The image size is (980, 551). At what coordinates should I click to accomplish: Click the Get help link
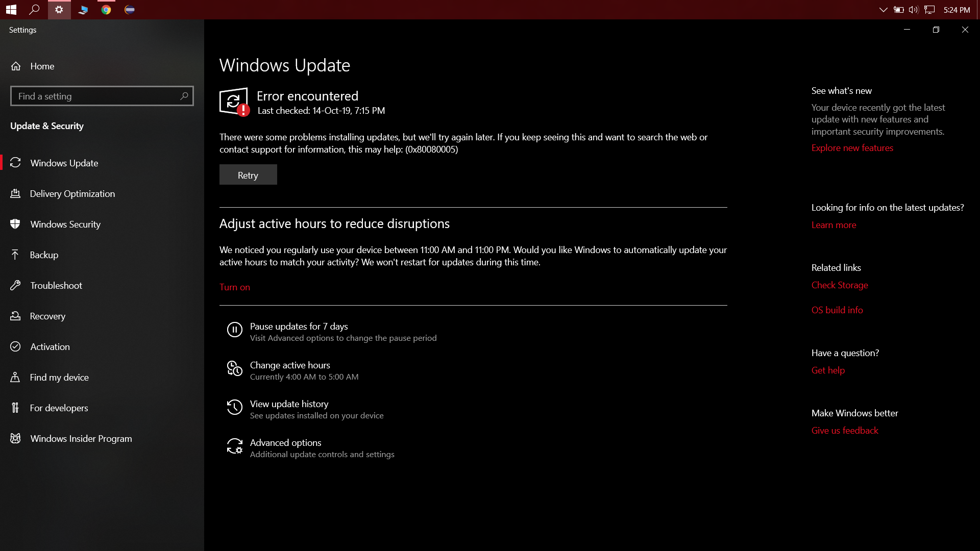(x=828, y=370)
